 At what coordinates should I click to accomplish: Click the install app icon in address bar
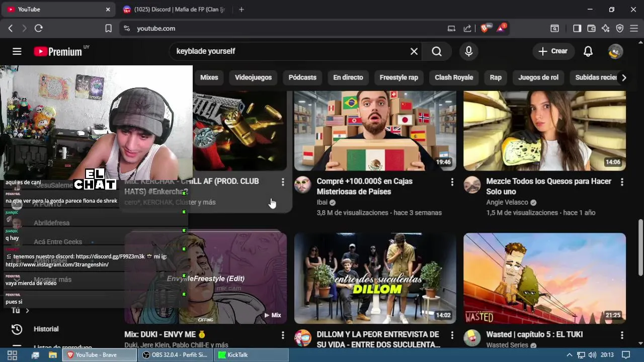point(451,29)
